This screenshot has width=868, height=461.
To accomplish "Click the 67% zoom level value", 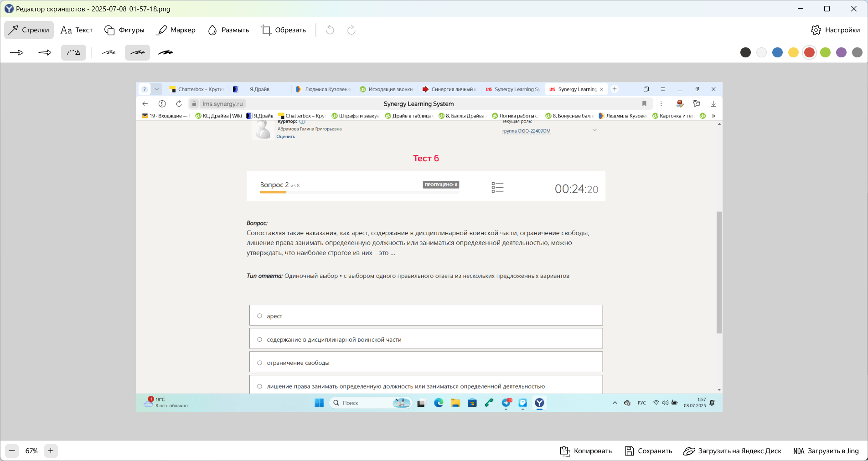I will tap(31, 451).
